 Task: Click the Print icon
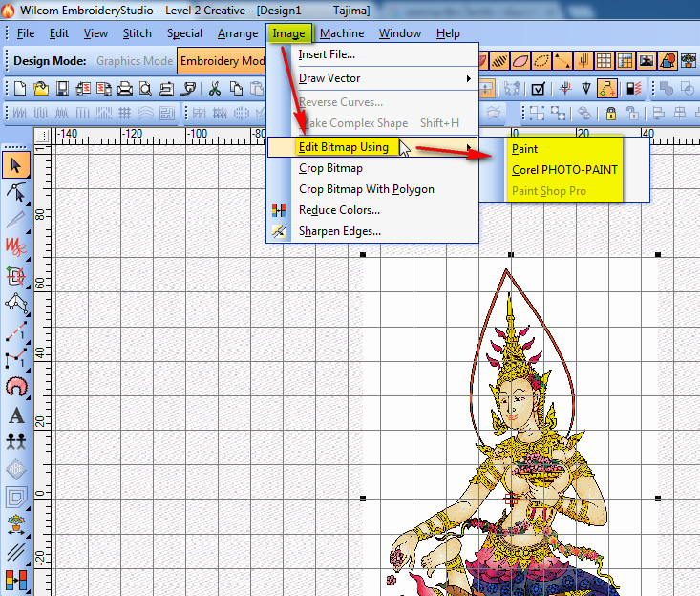[125, 89]
